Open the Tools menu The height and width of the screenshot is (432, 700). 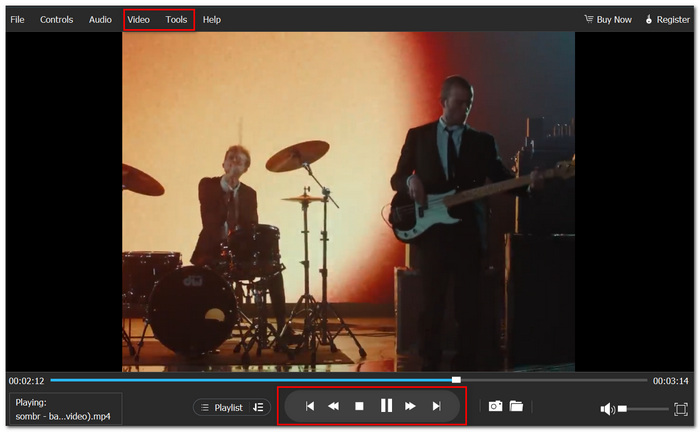pos(176,20)
